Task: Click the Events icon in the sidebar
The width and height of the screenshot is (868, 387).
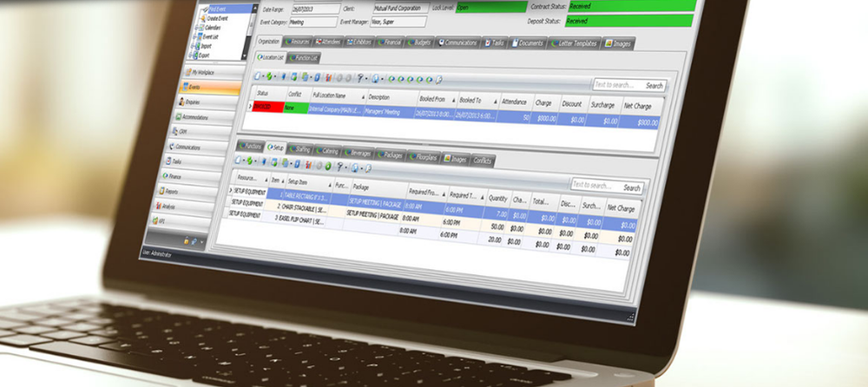Action: tap(184, 87)
